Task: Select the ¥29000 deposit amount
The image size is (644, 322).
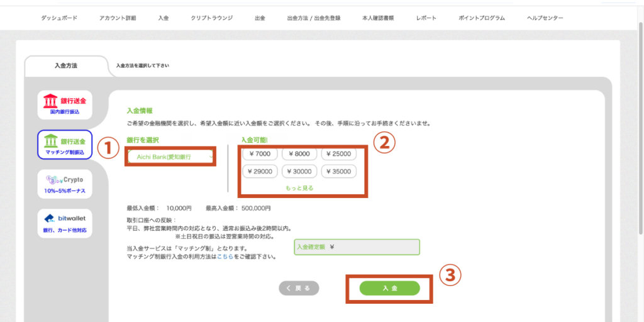Action: click(260, 171)
